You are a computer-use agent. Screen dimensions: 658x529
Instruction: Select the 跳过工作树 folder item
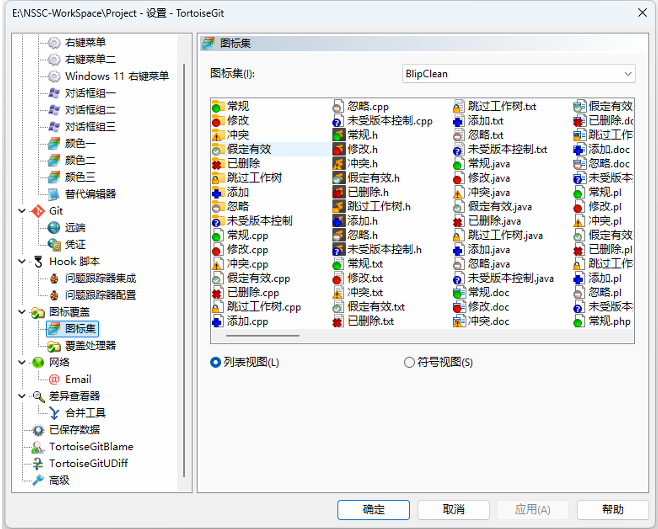[247, 178]
